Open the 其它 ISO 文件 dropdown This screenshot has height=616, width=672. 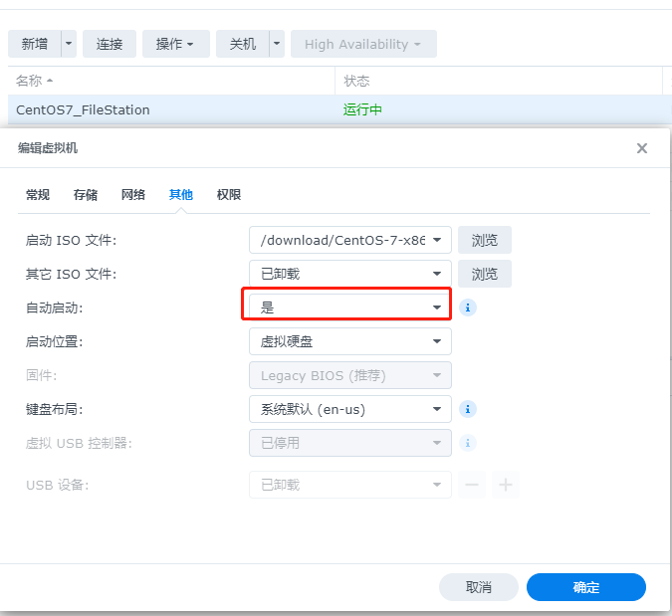(x=350, y=274)
